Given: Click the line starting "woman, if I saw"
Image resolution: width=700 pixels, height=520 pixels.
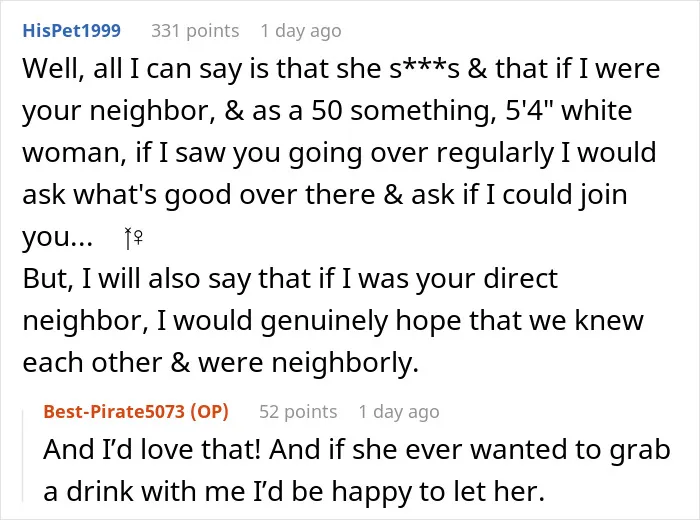Looking at the screenshot, I should (x=339, y=154).
